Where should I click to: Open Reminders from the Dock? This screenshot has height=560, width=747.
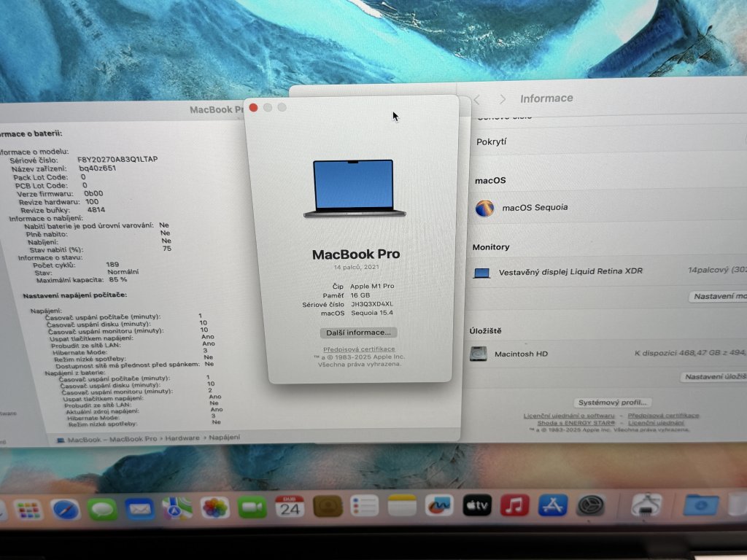(365, 506)
